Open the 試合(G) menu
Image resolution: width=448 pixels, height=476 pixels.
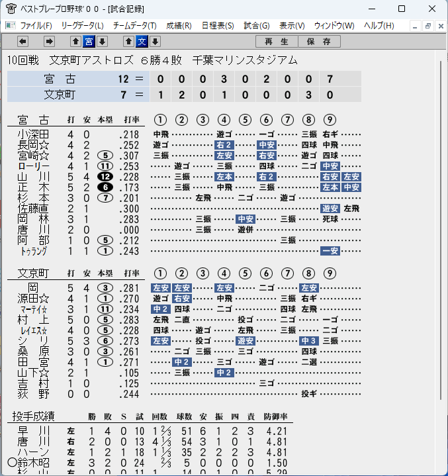[257, 26]
